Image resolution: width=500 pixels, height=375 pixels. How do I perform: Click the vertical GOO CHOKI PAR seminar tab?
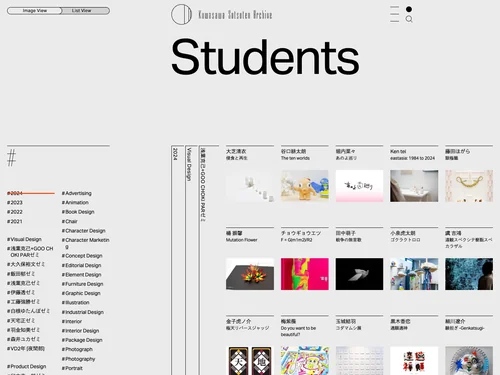(x=203, y=185)
